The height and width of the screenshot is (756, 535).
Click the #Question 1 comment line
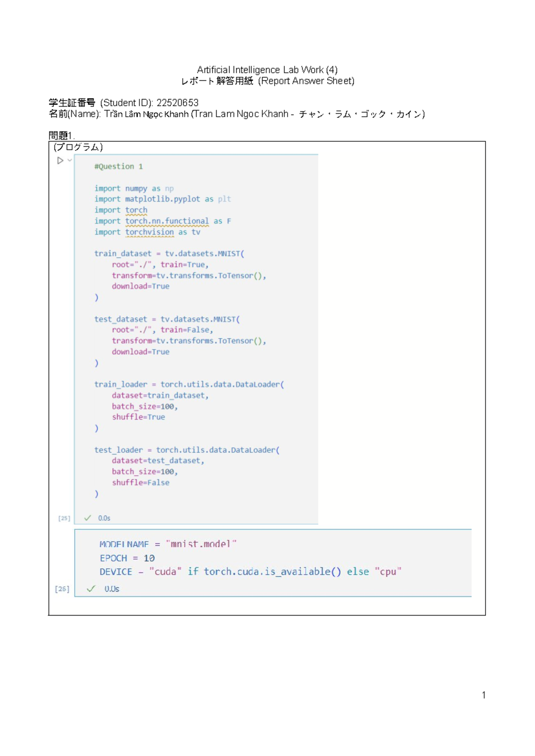(119, 166)
